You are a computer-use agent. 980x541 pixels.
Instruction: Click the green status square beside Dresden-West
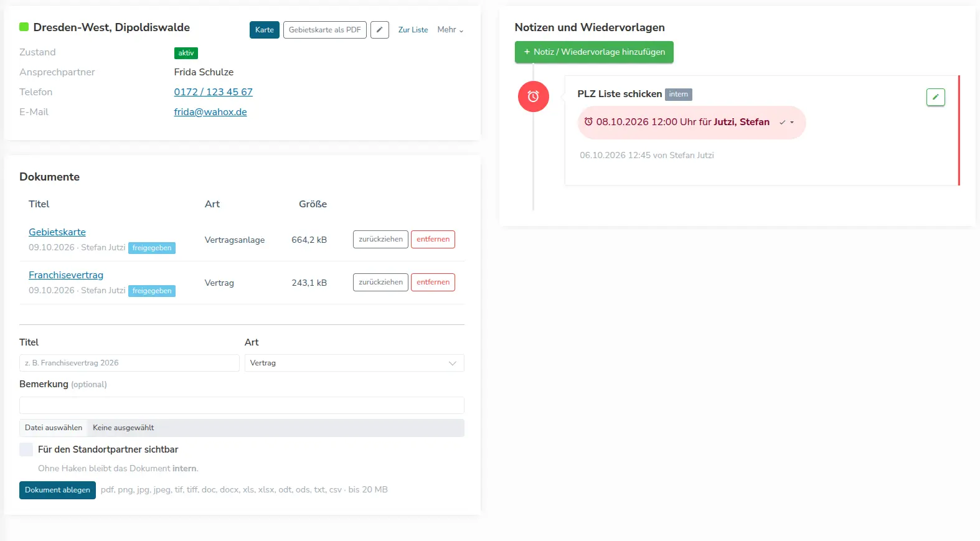coord(24,27)
